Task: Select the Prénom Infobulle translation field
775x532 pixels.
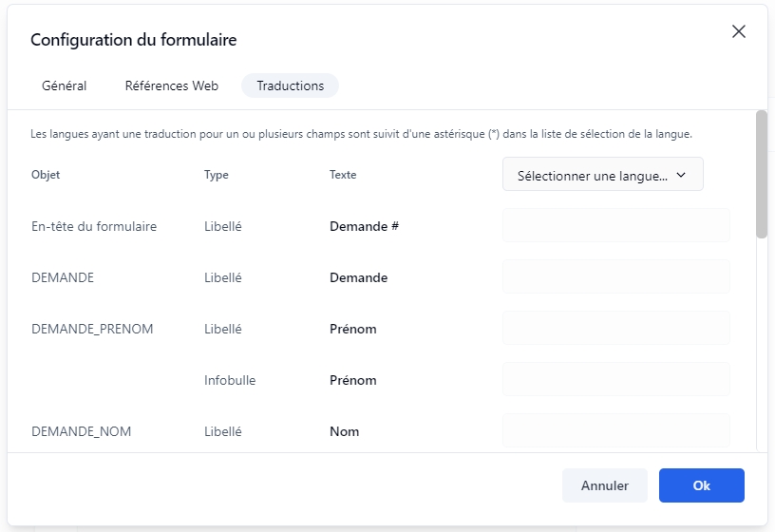Action: pyautogui.click(x=615, y=380)
